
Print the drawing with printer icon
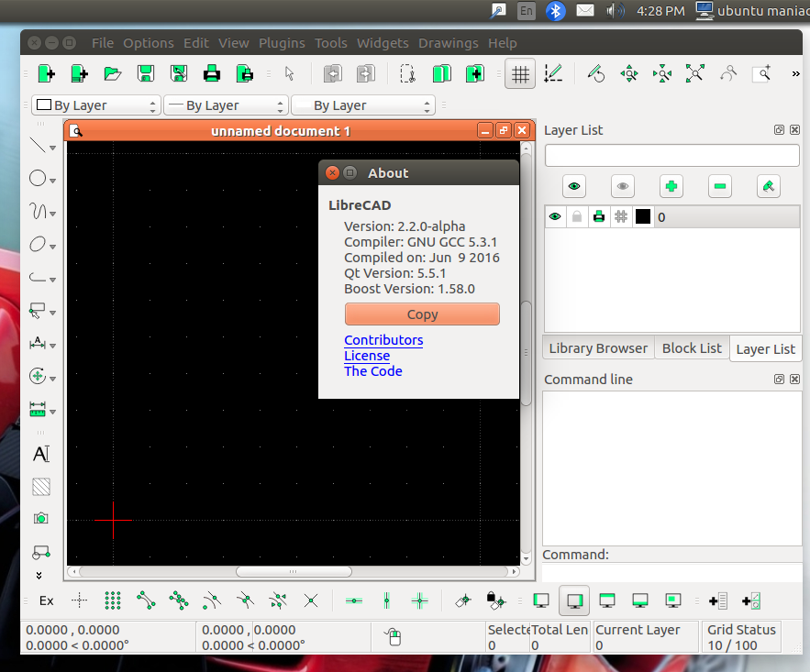pos(212,74)
